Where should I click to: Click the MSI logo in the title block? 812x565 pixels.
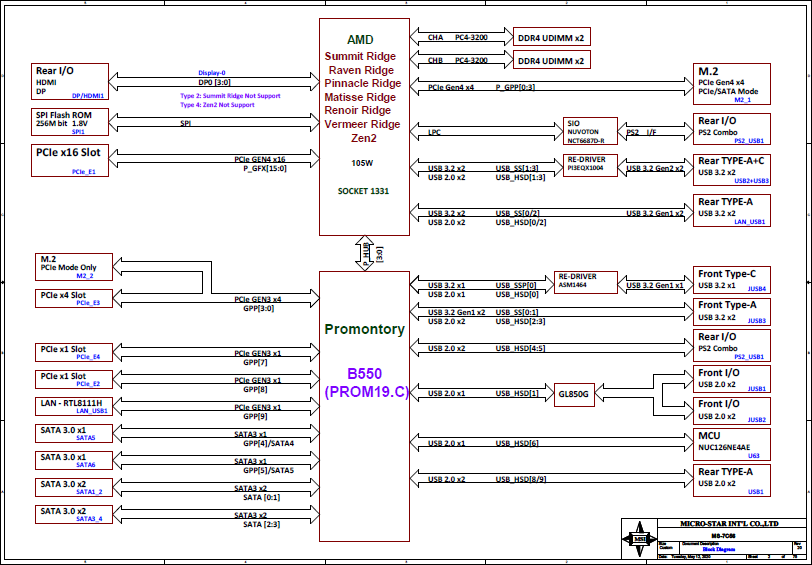pos(639,539)
